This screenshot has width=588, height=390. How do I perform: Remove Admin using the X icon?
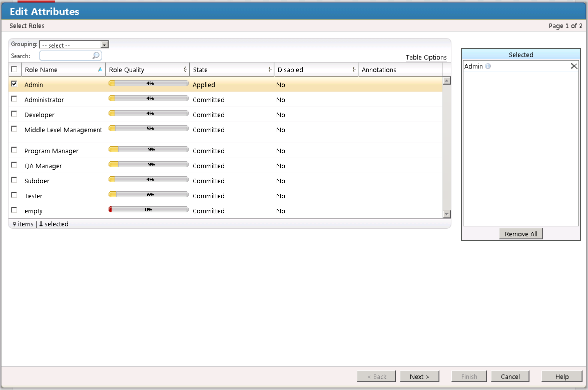(573, 66)
